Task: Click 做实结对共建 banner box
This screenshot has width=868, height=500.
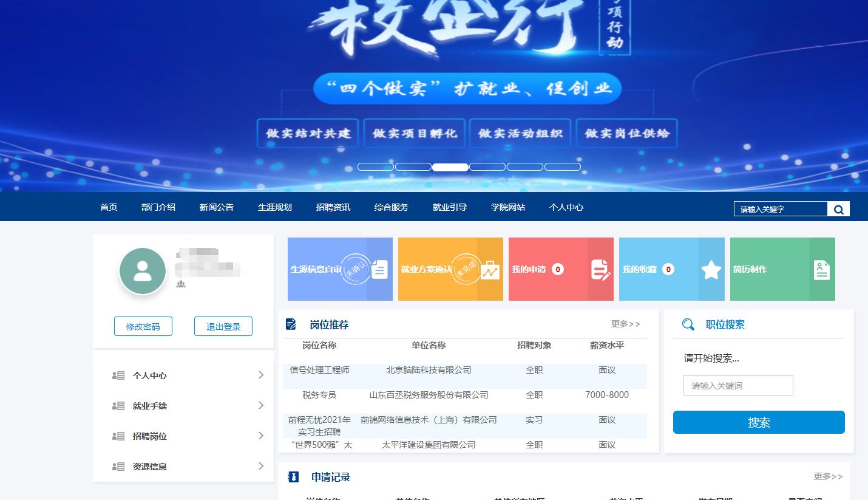Action: click(308, 133)
